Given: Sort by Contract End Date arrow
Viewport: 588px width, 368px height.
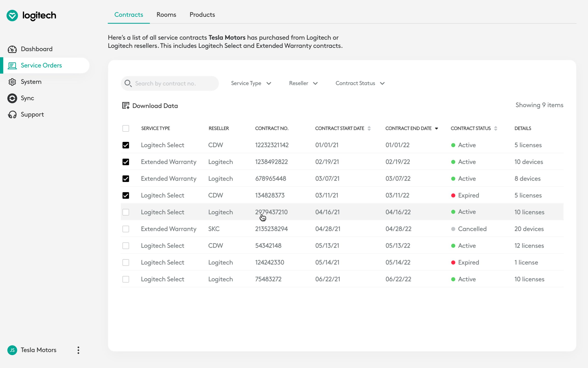Looking at the screenshot, I should point(436,129).
